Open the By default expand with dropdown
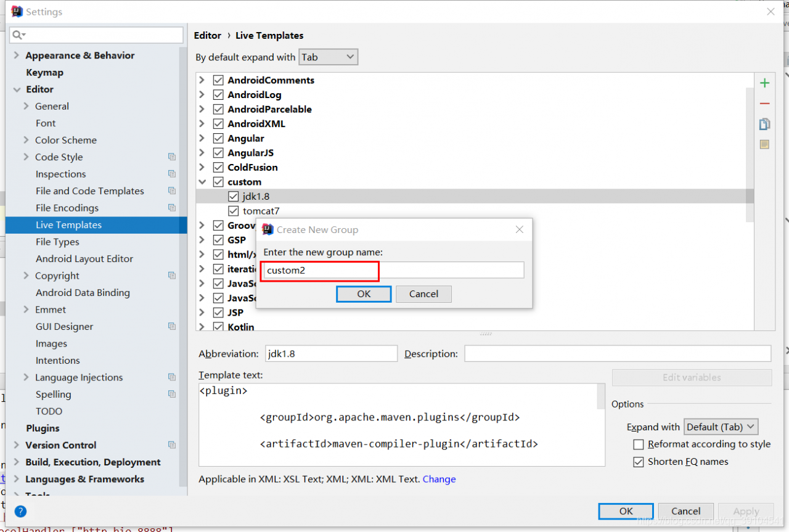The height and width of the screenshot is (532, 789). [x=328, y=57]
